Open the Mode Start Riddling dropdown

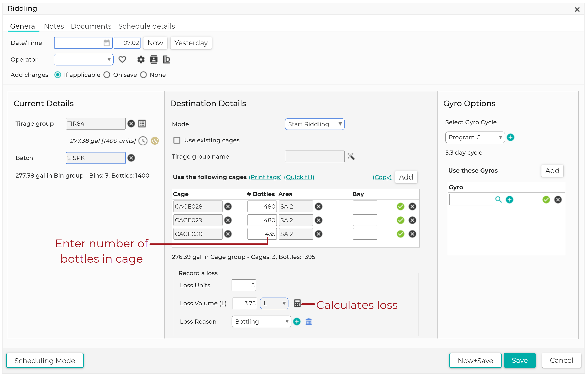315,124
